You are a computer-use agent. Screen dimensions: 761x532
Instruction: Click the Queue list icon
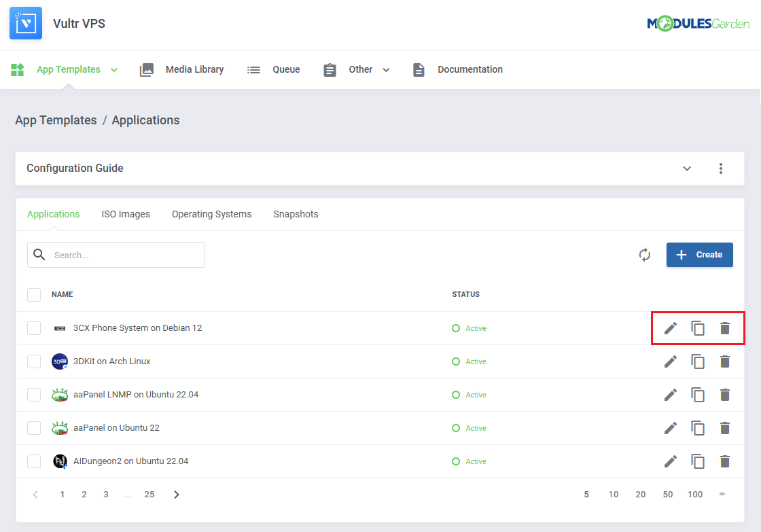(x=253, y=70)
